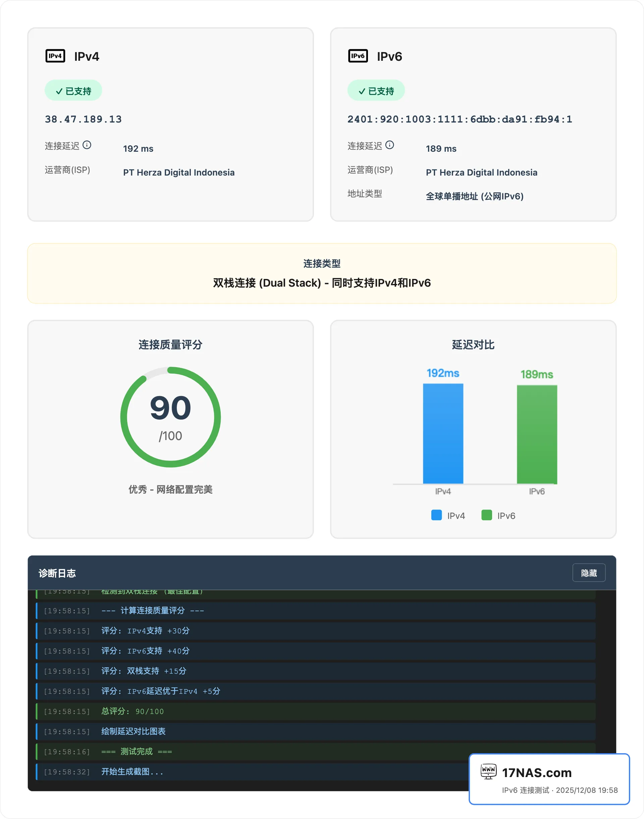
Task: Click log row 计算连接质量评分
Action: pyautogui.click(x=316, y=610)
